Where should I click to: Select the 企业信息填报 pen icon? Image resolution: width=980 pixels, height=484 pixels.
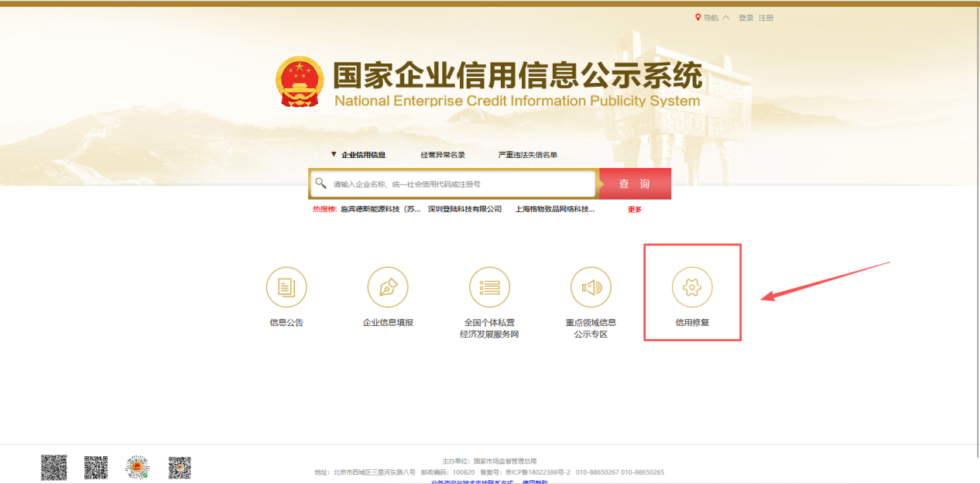(388, 287)
